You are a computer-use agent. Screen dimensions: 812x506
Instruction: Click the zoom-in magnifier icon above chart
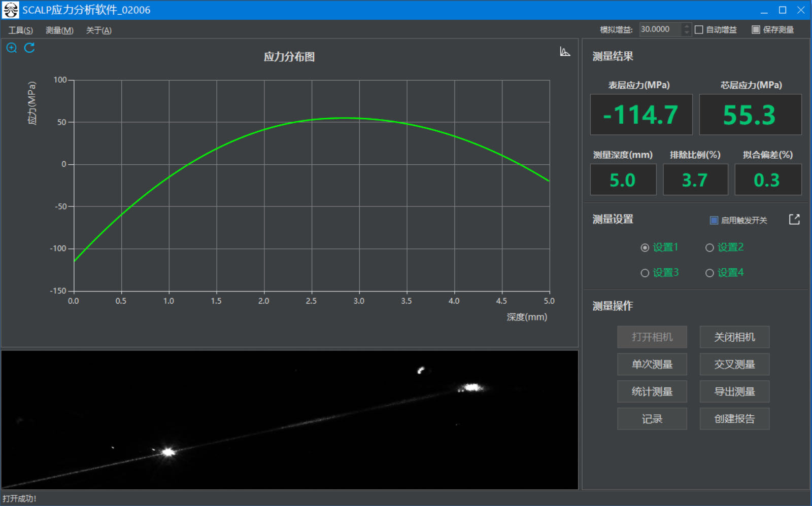pyautogui.click(x=12, y=48)
